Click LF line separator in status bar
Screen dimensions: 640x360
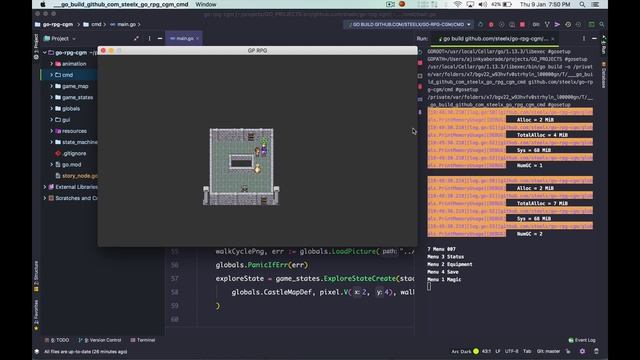coord(498,351)
